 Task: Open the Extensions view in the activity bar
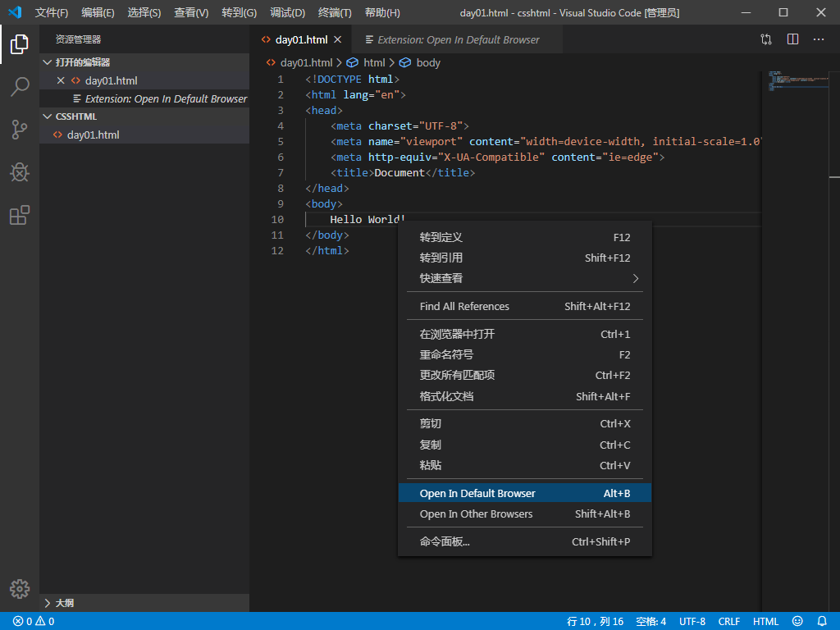click(x=20, y=216)
